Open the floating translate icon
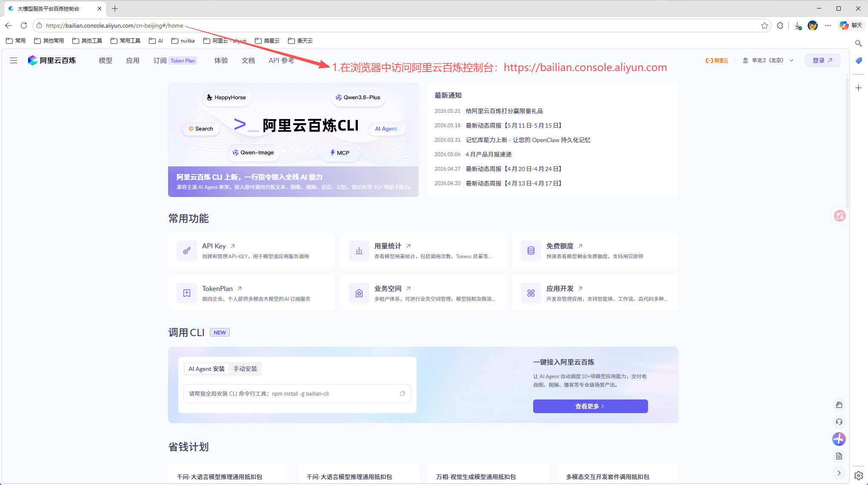 (x=840, y=216)
